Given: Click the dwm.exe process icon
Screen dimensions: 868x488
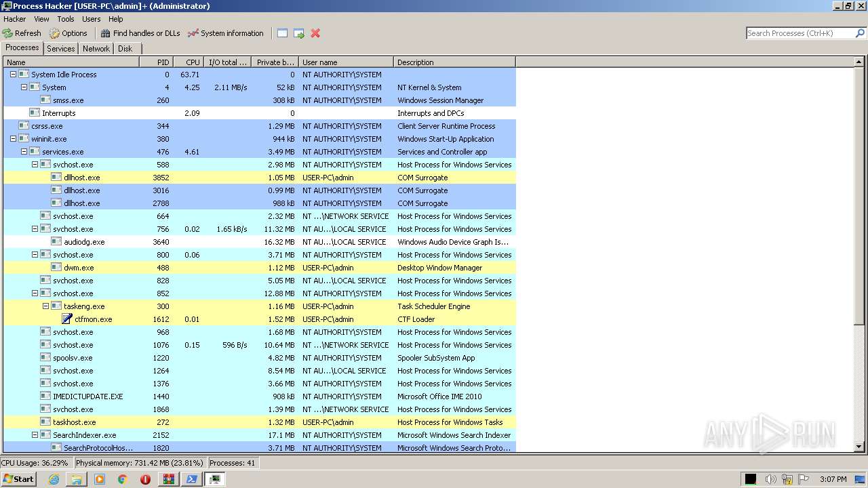Looking at the screenshot, I should 56,268.
